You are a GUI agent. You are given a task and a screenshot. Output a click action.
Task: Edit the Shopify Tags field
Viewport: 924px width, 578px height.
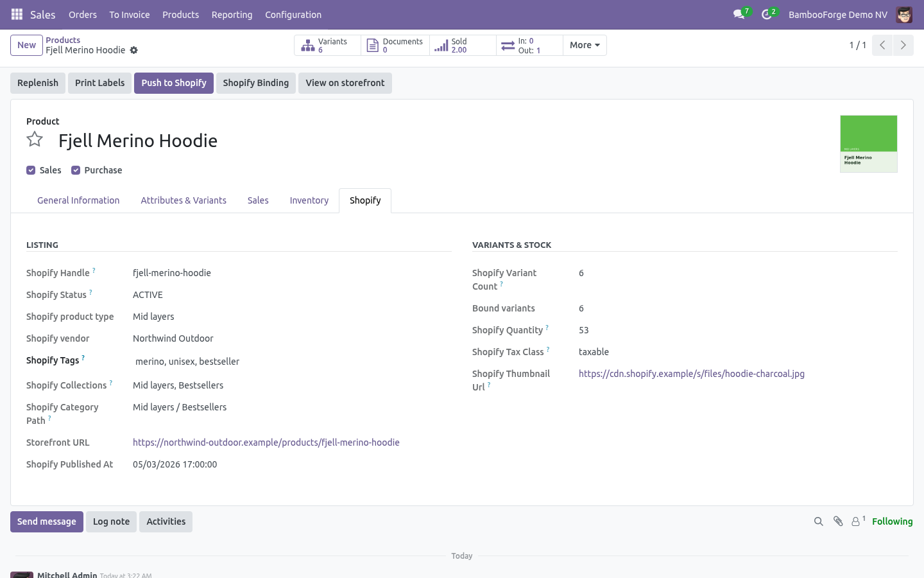[x=292, y=362]
